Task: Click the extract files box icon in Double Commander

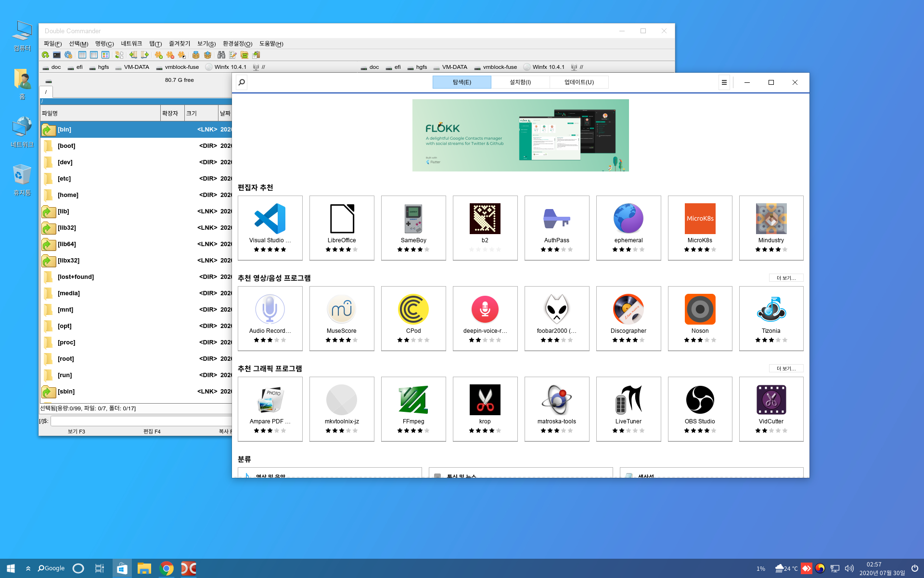Action: 207,55
